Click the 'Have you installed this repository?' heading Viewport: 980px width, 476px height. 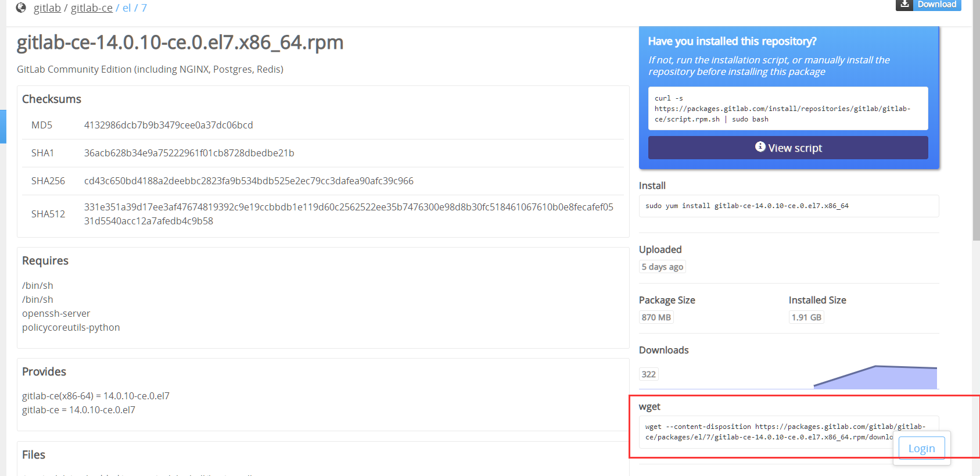pos(732,41)
